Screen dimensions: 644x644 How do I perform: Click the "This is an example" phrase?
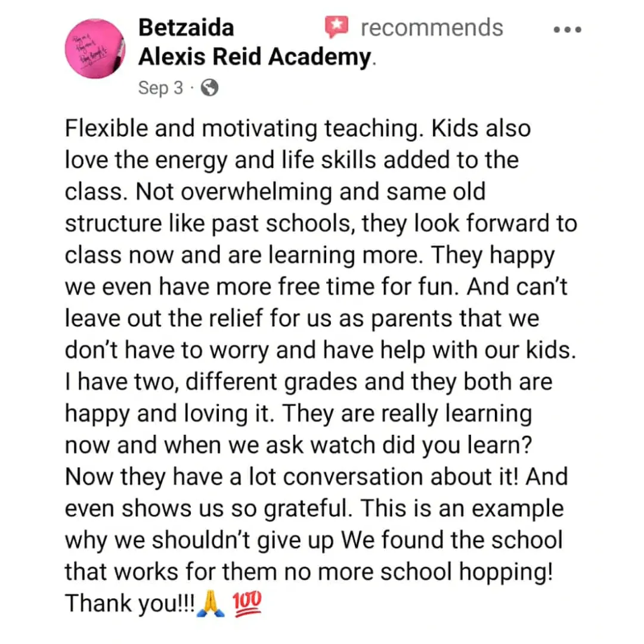pos(462,509)
